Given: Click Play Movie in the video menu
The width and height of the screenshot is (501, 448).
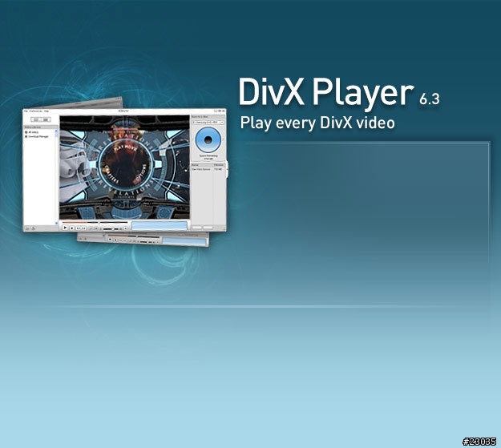Looking at the screenshot, I should click(125, 147).
